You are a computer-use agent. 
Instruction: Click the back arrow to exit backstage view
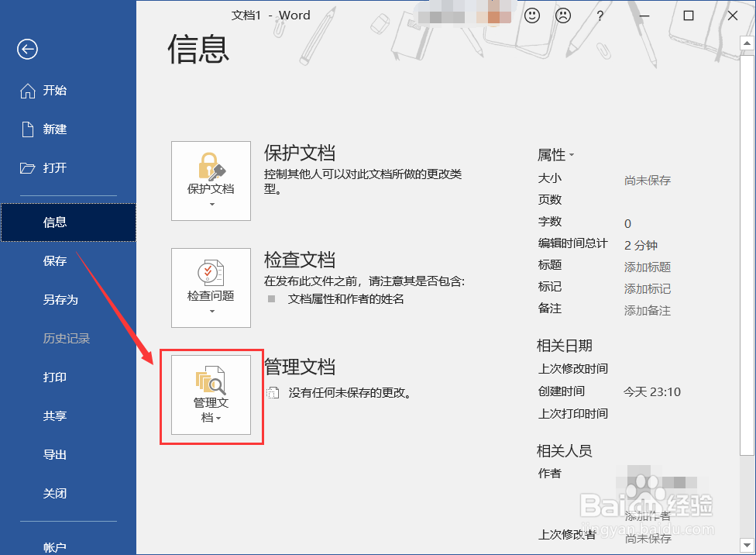tap(26, 49)
